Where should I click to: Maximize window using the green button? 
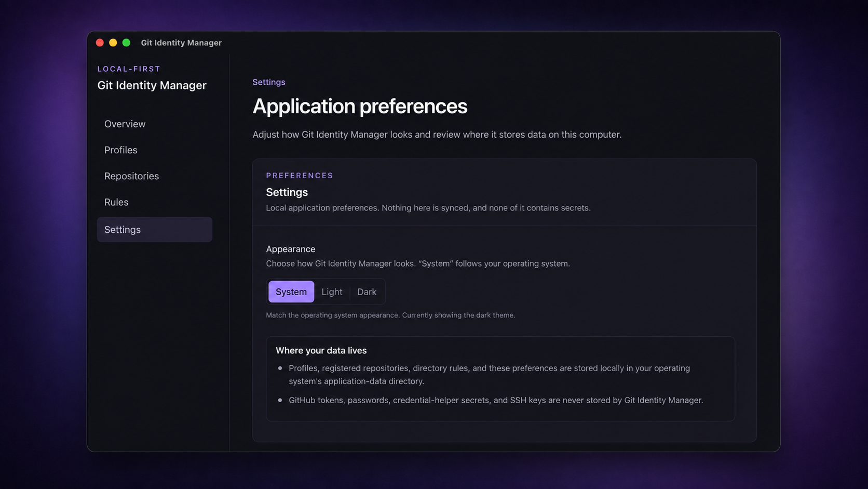[126, 43]
